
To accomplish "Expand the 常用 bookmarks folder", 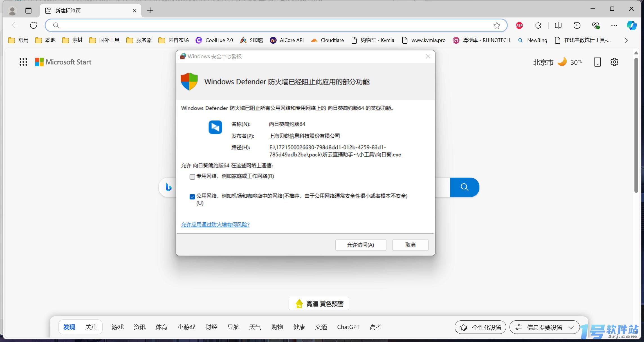I will point(18,40).
